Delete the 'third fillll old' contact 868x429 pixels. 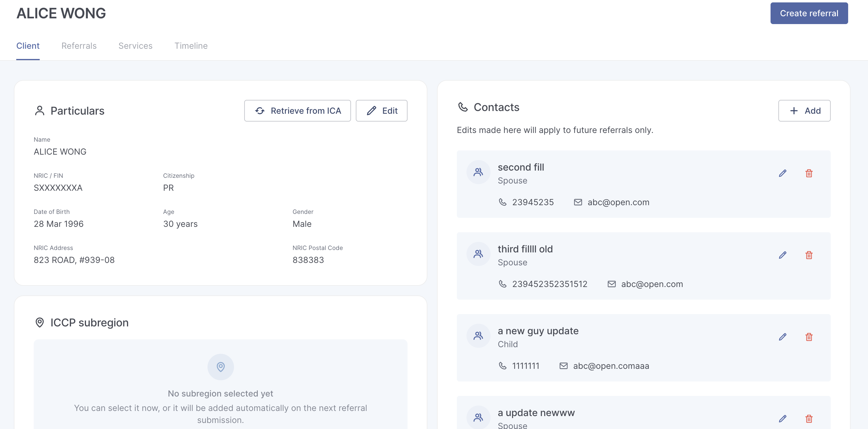809,255
